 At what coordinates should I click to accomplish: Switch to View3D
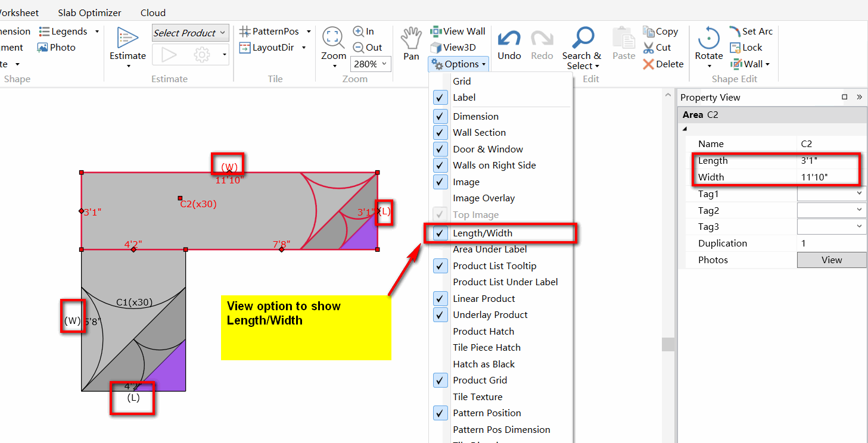tap(453, 48)
